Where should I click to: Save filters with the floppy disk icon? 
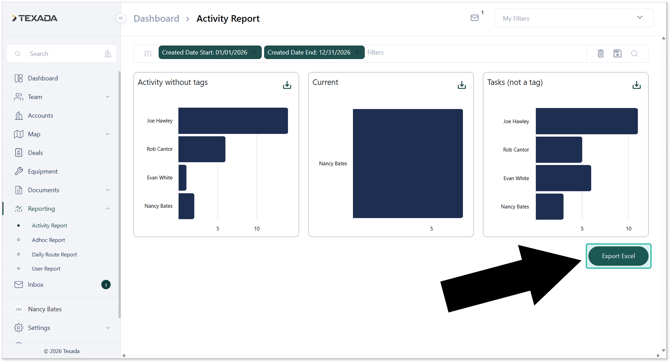[617, 53]
